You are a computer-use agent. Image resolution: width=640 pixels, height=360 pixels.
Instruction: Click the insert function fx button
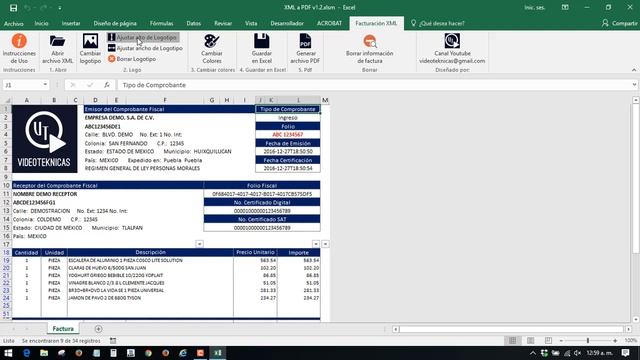[x=107, y=85]
